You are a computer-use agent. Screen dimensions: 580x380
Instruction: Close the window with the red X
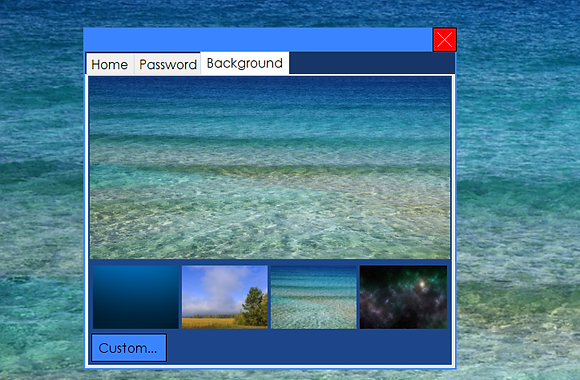445,40
